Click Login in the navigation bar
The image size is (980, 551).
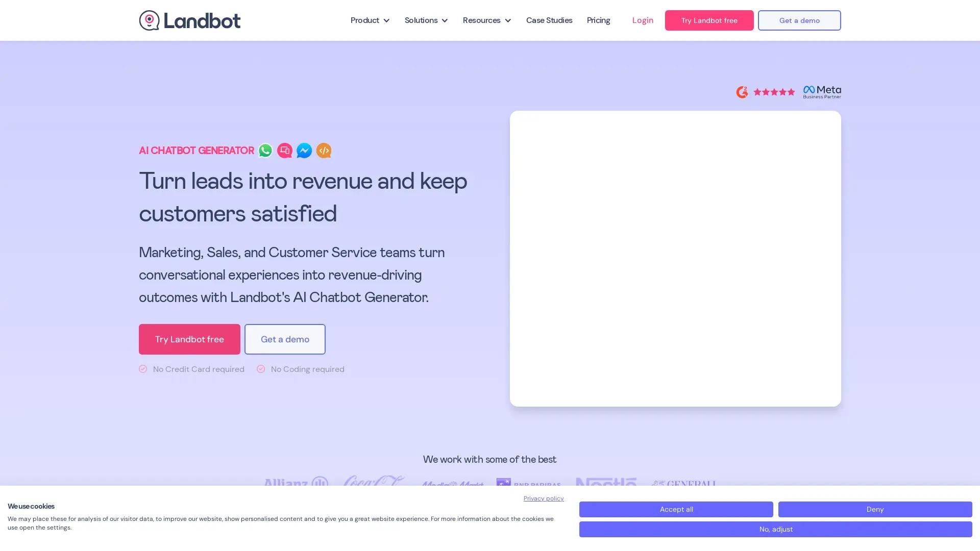coord(642,20)
